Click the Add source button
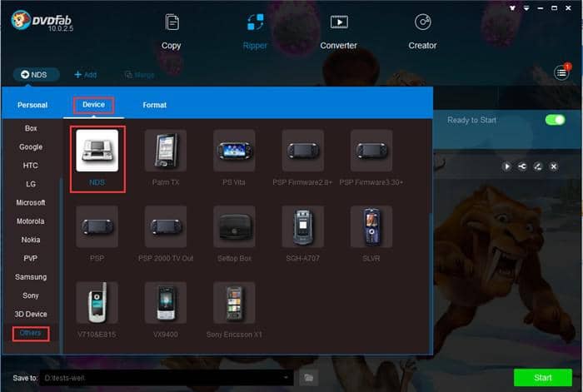583x392 pixels. 86,75
